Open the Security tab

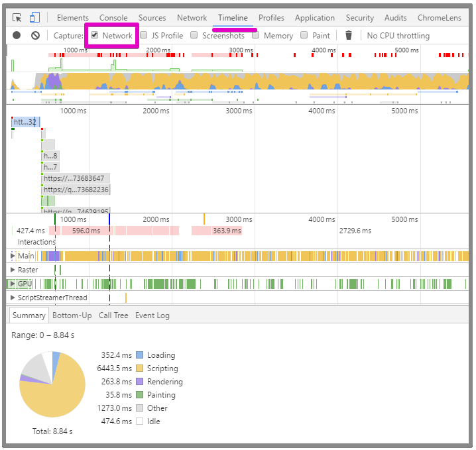pos(360,18)
